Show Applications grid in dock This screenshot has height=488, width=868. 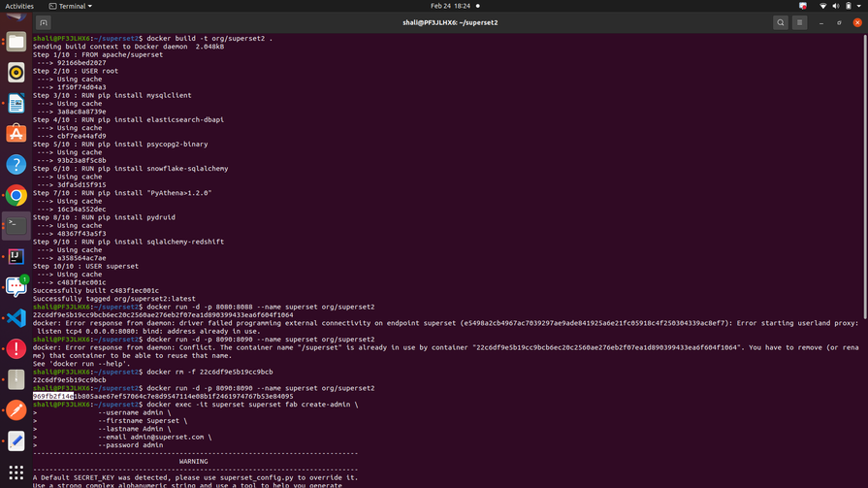[16, 472]
